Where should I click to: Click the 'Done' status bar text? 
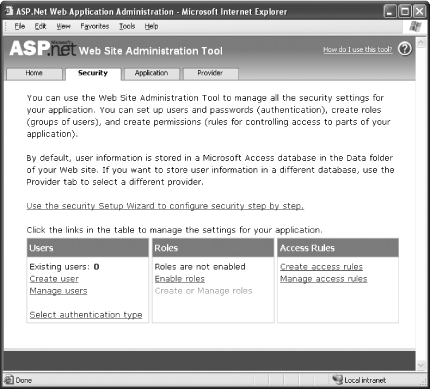[x=24, y=380]
